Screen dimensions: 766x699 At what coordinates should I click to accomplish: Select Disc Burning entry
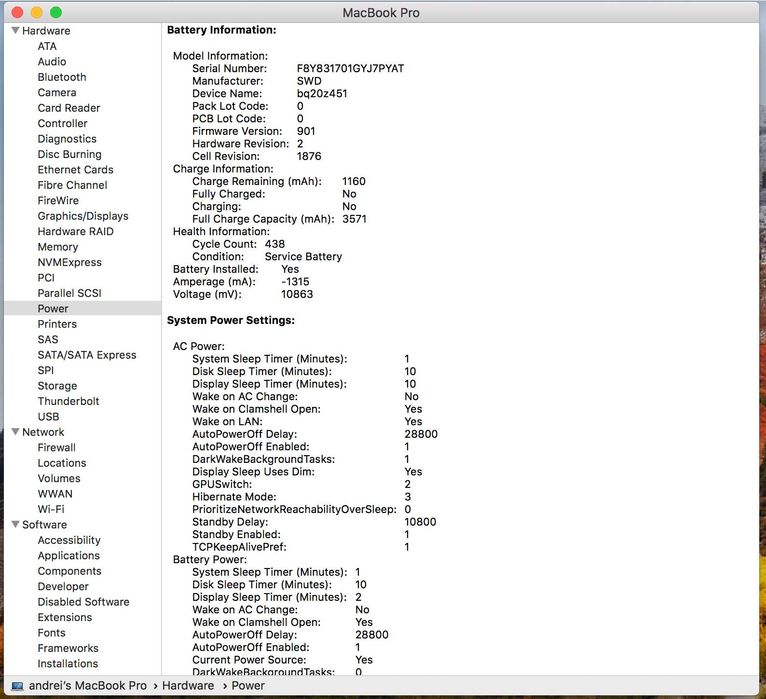[x=70, y=154]
